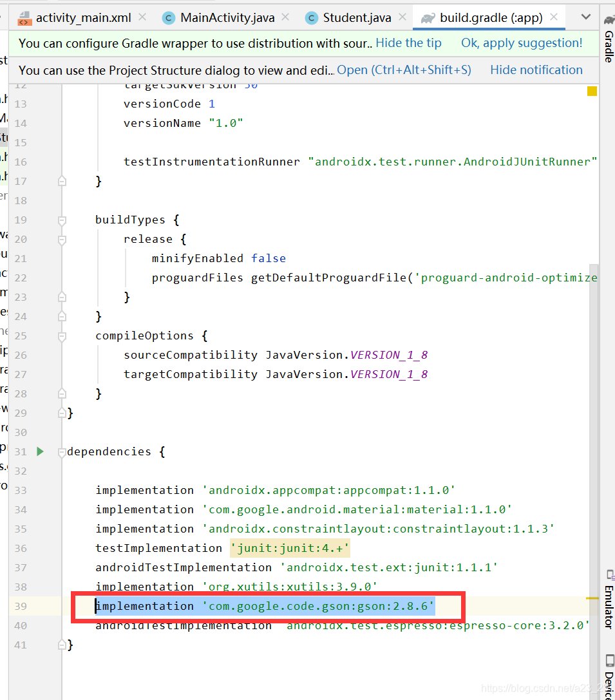Viewport: 615px width, 700px height.
Task: Open the Gradle tool window
Action: tap(609, 39)
